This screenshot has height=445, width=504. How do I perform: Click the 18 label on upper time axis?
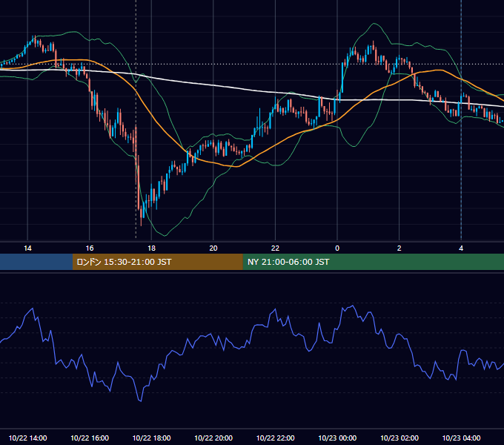point(151,248)
